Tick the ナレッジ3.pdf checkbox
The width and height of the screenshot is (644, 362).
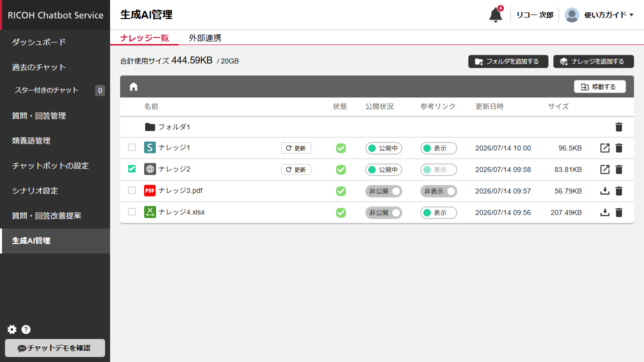[x=132, y=190]
